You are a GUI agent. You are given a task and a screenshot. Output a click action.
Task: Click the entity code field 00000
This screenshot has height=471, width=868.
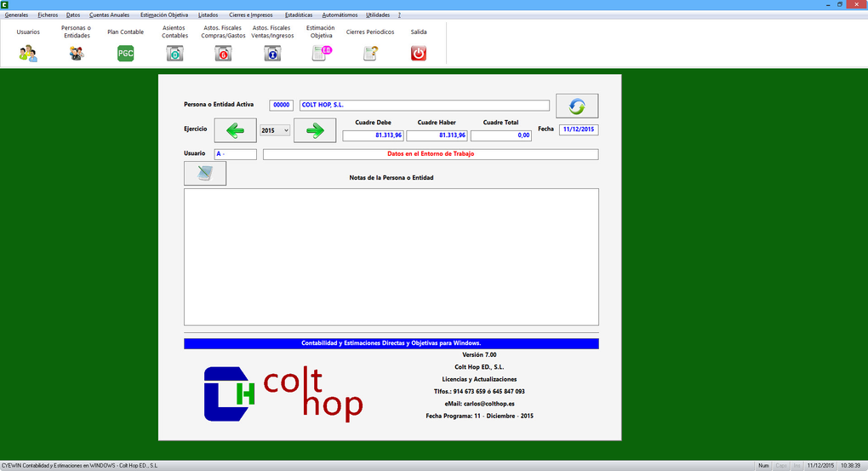pyautogui.click(x=281, y=105)
